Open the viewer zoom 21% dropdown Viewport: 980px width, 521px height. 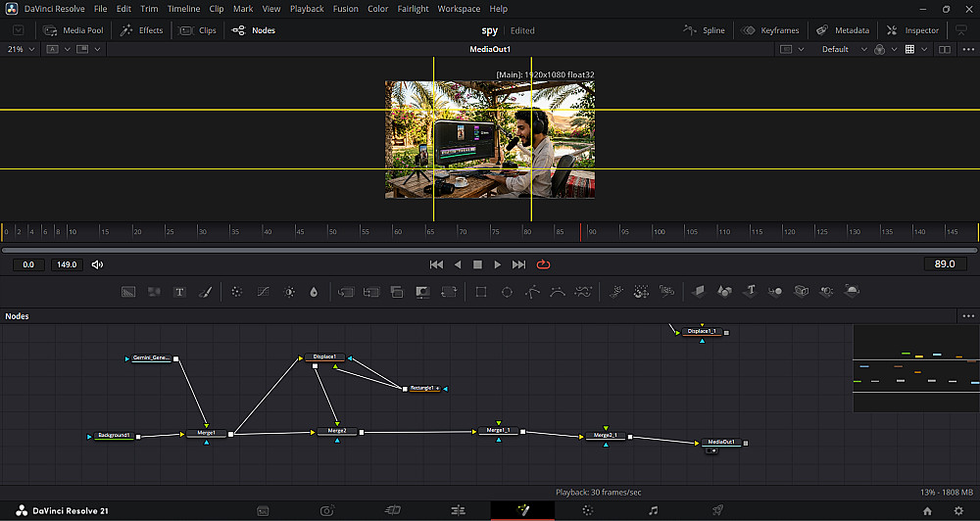(x=22, y=49)
